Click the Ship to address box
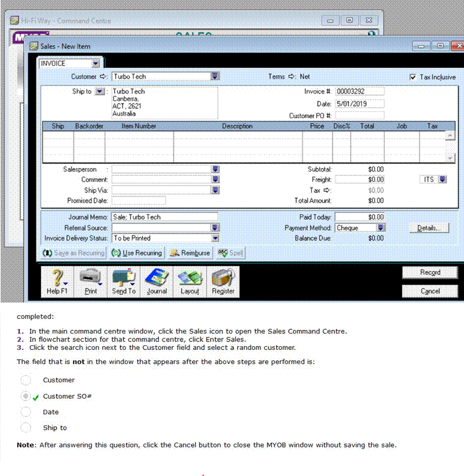 point(165,103)
